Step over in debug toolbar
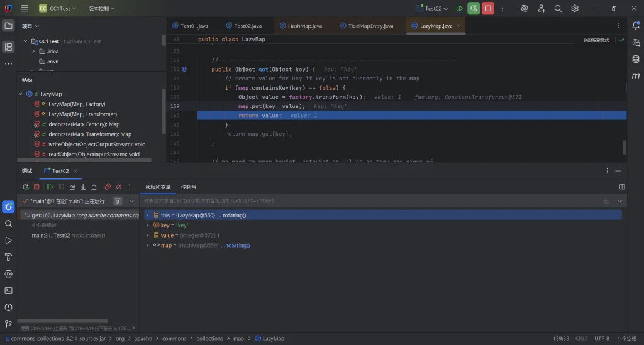This screenshot has height=345, width=644. [x=72, y=187]
